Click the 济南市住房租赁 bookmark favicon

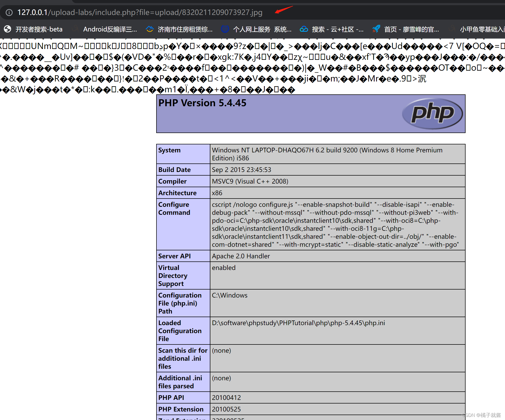coord(150,29)
